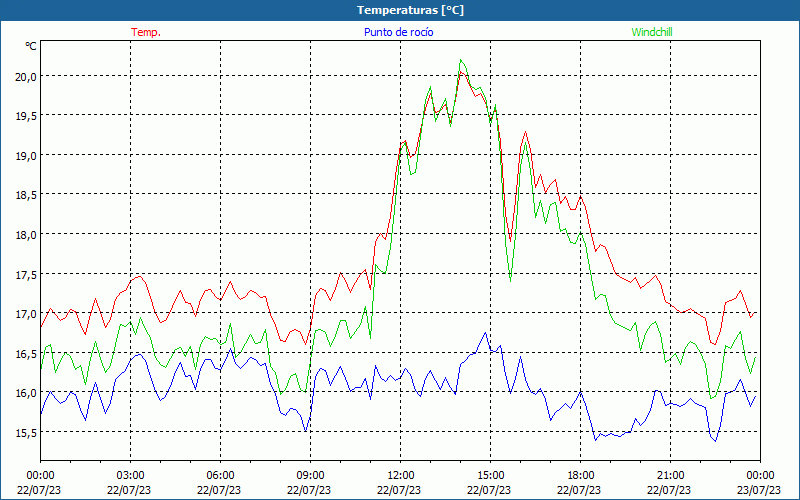Click the 19,5 value on the y-axis

pyautogui.click(x=26, y=116)
